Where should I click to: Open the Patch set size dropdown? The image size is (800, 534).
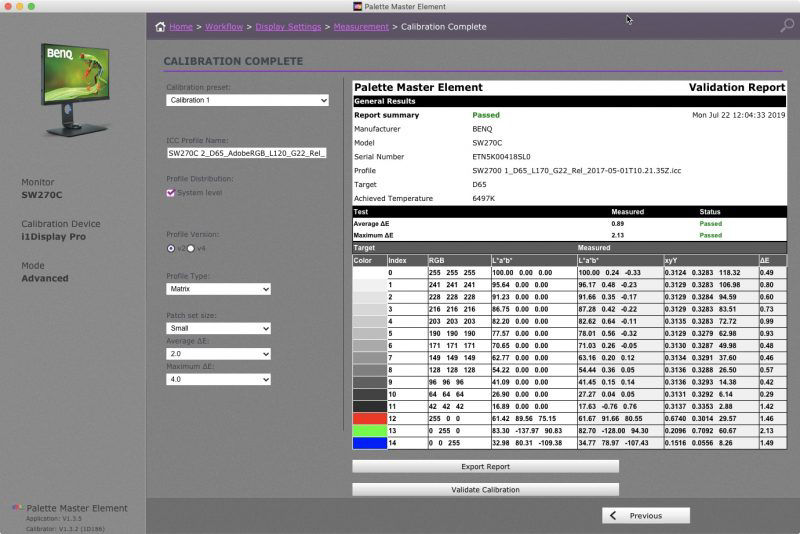(218, 328)
